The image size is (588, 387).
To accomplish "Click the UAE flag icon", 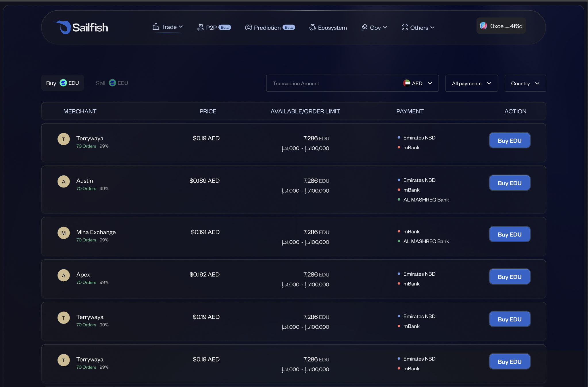I will pyautogui.click(x=406, y=83).
